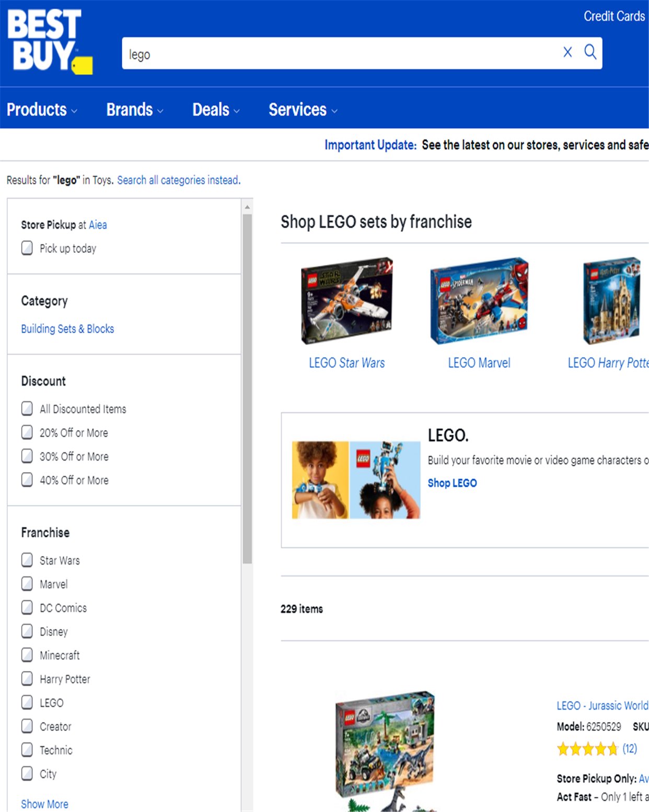Click the filter panel scrollbar thumb

point(247,389)
